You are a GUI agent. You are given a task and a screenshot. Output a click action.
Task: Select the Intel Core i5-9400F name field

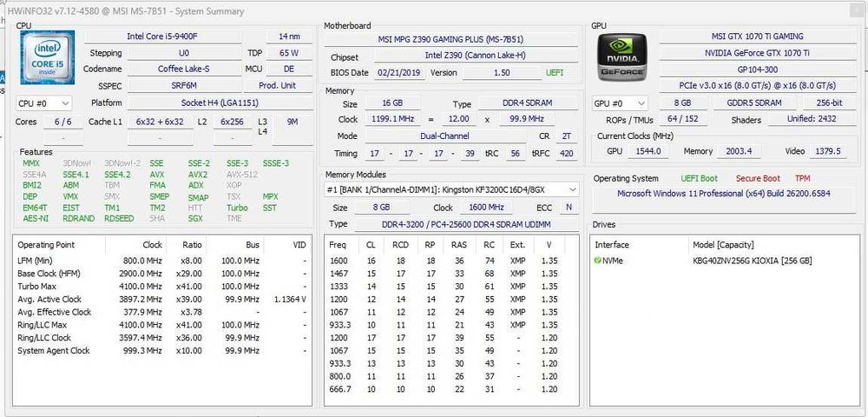pos(162,36)
